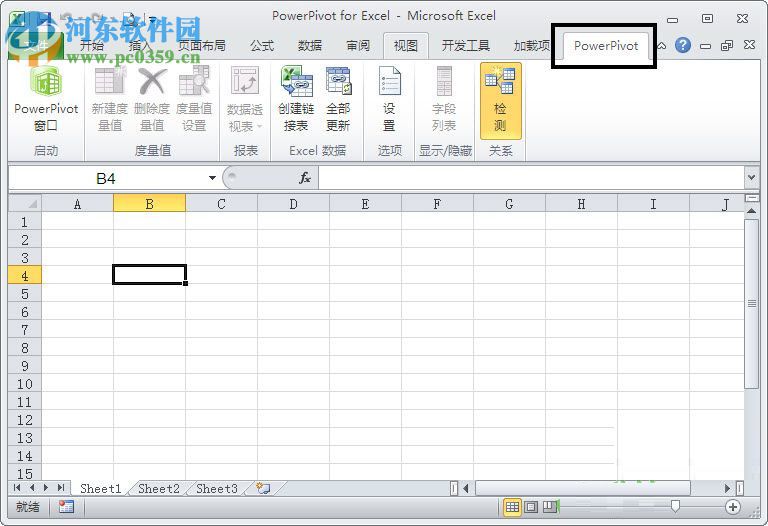This screenshot has height=526, width=768.
Task: Go to the first sheet tab
Action: [17, 488]
